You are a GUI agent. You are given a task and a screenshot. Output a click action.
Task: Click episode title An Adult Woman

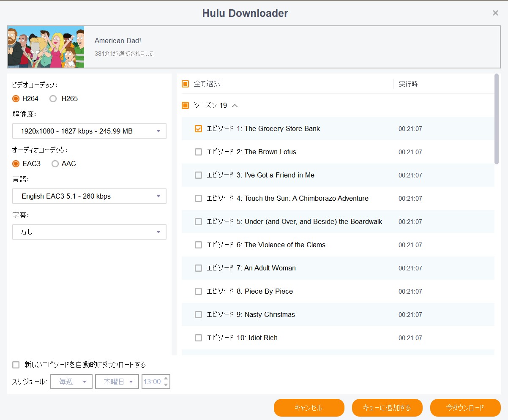coord(270,268)
